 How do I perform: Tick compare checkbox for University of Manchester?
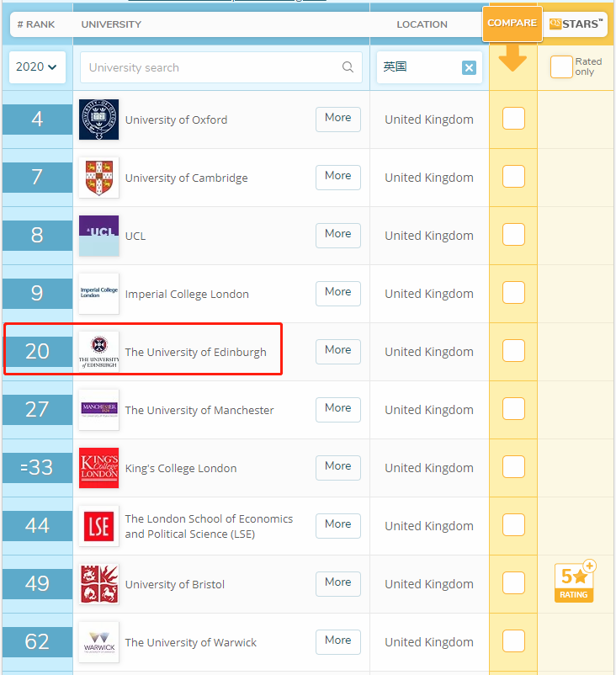tap(513, 409)
